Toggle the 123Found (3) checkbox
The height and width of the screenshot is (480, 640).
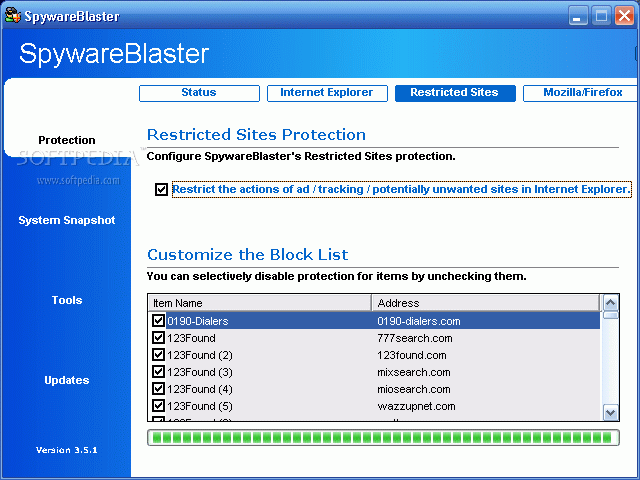click(158, 372)
